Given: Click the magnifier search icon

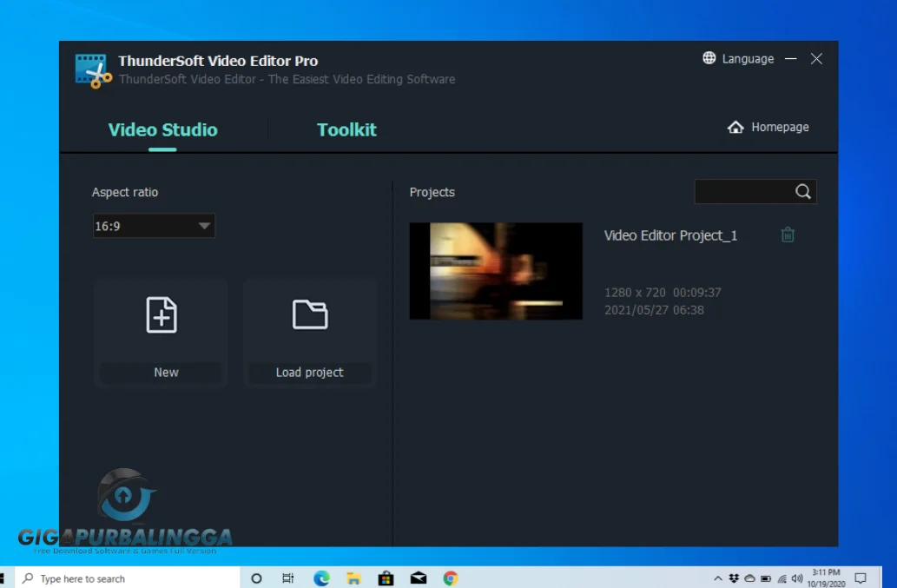Looking at the screenshot, I should (803, 192).
